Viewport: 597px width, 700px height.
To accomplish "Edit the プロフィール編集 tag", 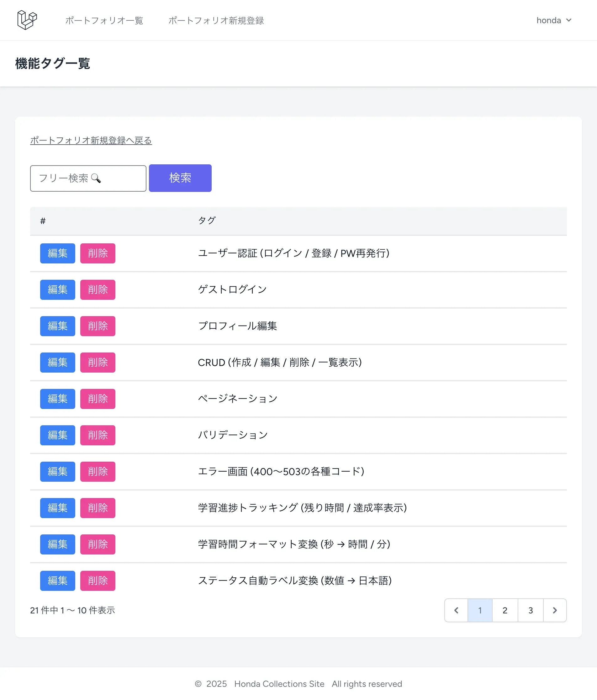I will (x=58, y=326).
